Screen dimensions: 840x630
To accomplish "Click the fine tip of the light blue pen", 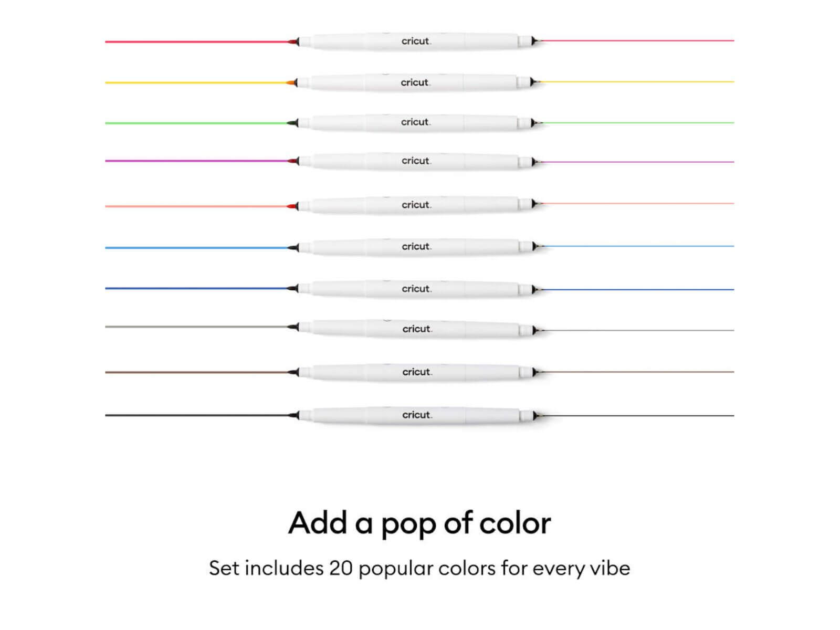I will (534, 246).
